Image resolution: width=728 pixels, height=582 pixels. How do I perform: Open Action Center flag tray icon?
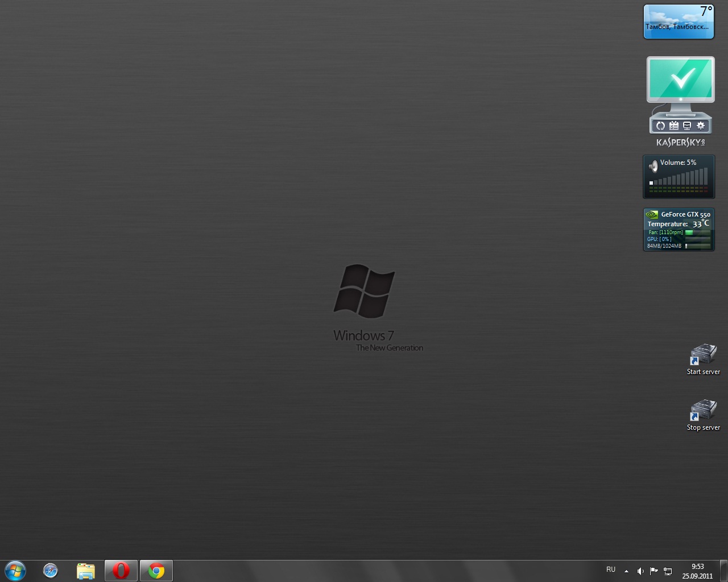click(654, 571)
